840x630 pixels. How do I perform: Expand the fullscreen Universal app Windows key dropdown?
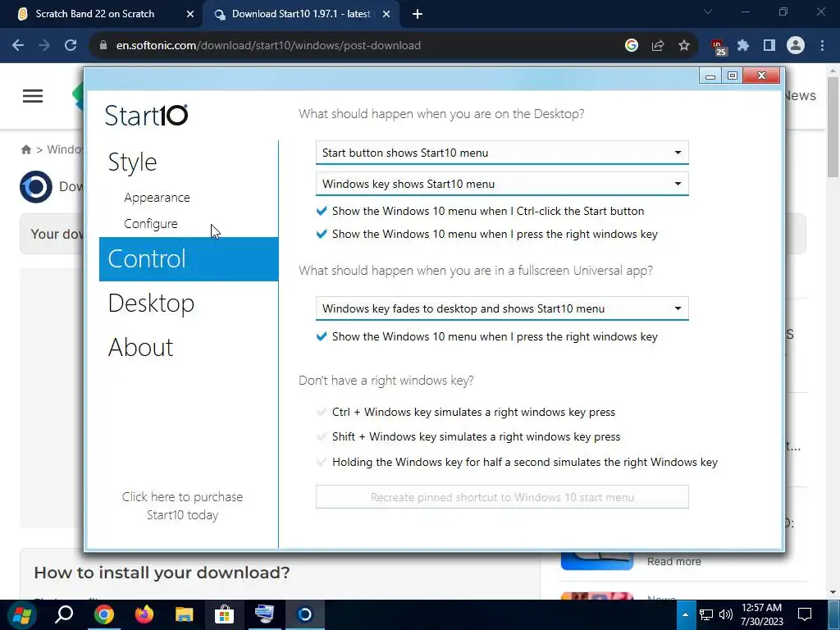pos(502,308)
